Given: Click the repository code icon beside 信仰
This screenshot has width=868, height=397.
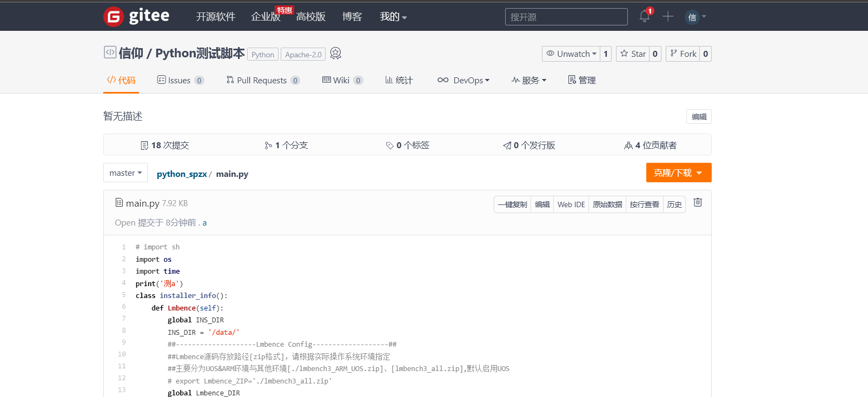Looking at the screenshot, I should [x=110, y=52].
